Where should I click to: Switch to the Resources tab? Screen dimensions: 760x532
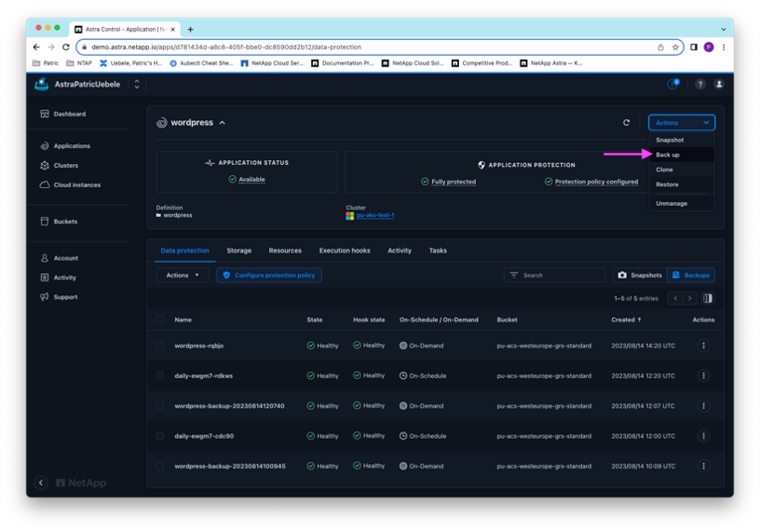(285, 251)
